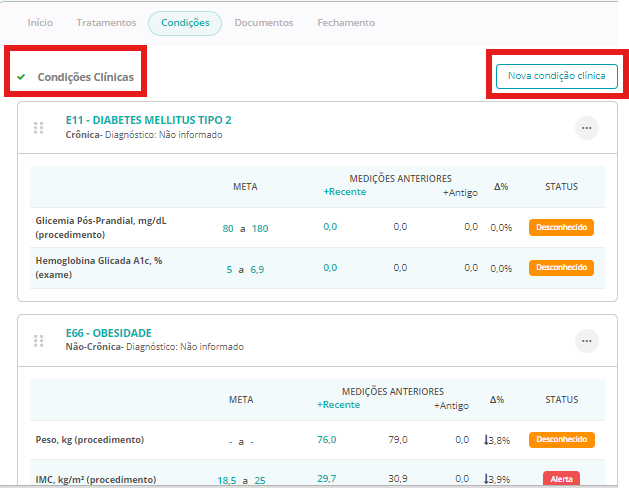
Task: Select most recent Peso value 76,0
Action: pyautogui.click(x=326, y=439)
